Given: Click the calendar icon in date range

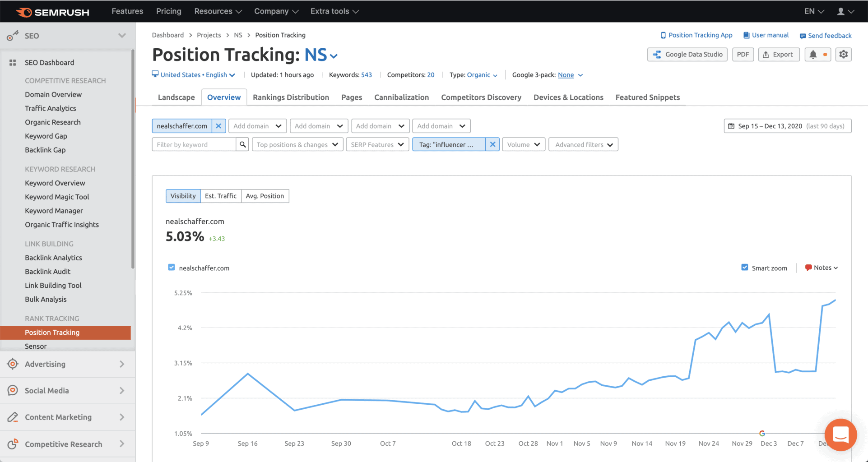Looking at the screenshot, I should [731, 126].
